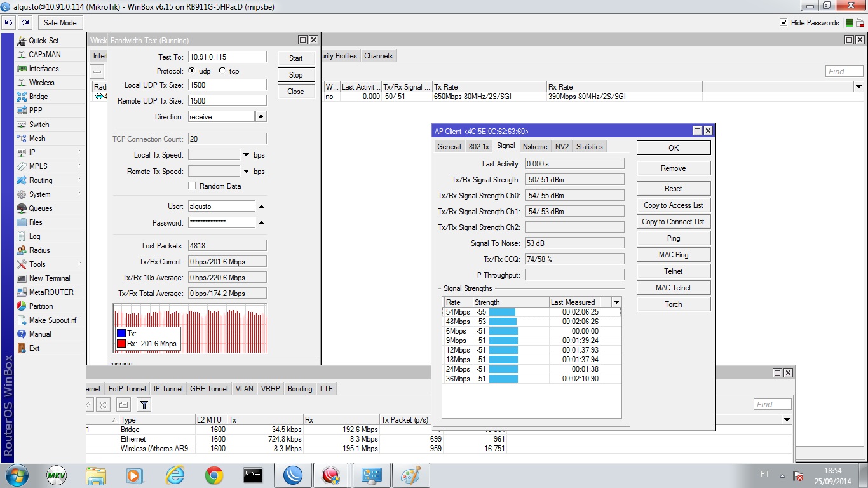Screen dimensions: 868x488
Task: Stop the running bandwidth test
Action: tap(295, 75)
